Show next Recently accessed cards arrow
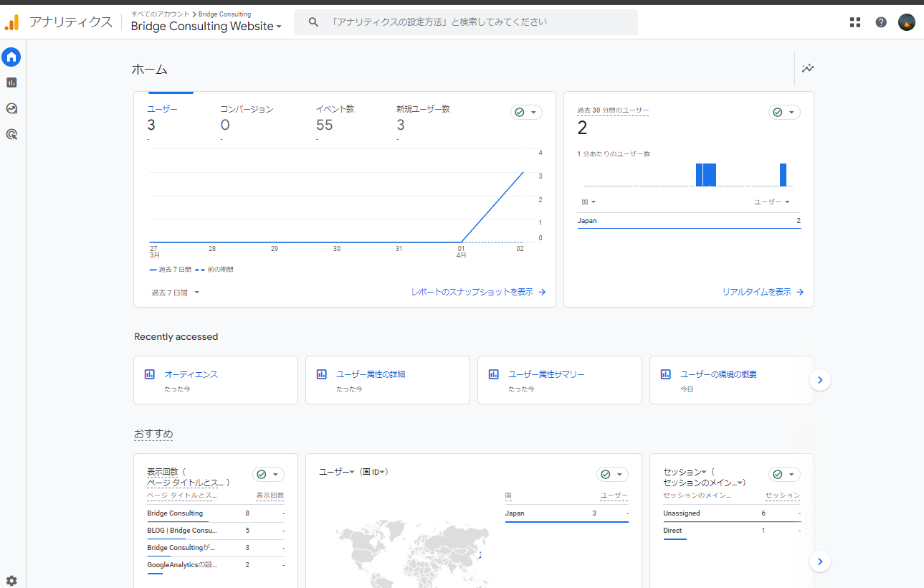Viewport: 924px width, 588px height. pos(820,380)
